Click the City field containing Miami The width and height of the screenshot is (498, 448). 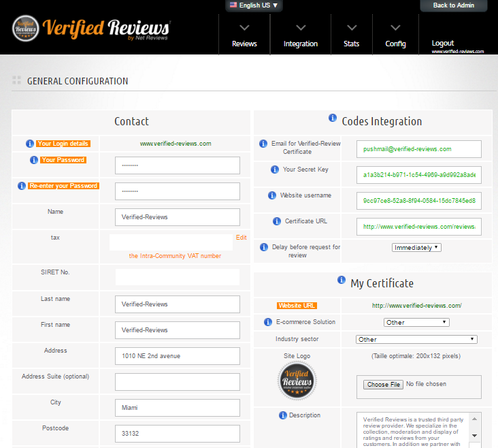[177, 408]
